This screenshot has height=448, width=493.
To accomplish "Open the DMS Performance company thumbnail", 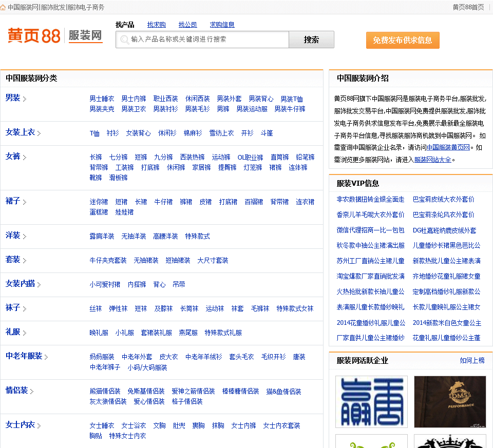I will pyautogui.click(x=450, y=402).
